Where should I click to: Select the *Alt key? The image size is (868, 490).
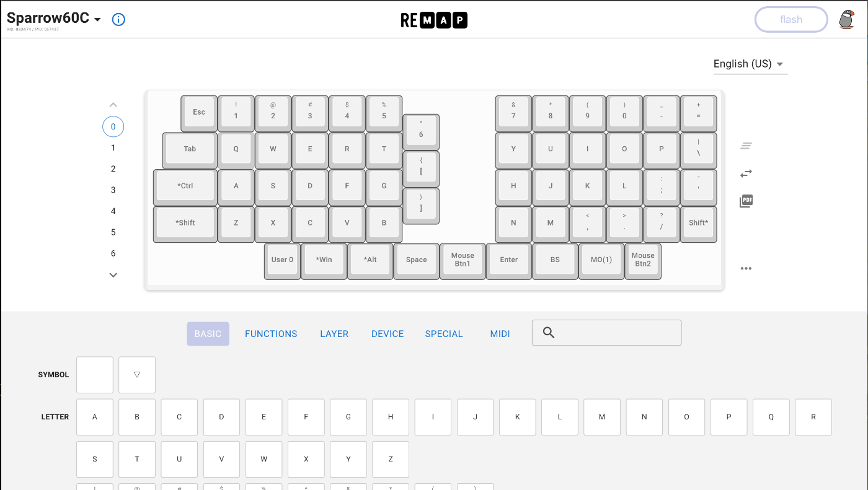[370, 261]
